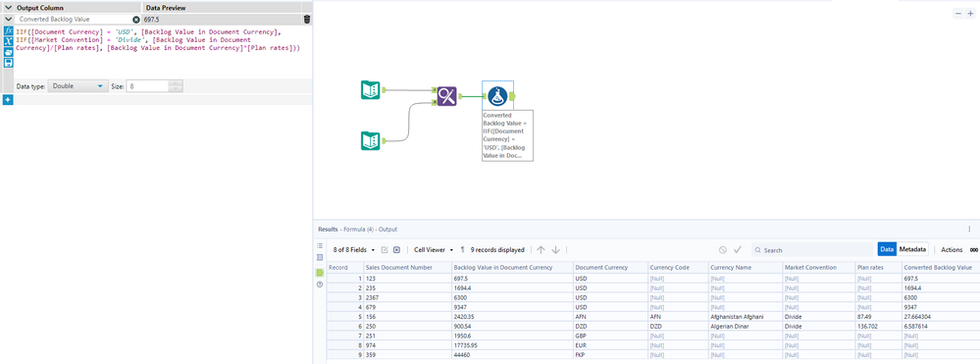980x364 pixels.
Task: Select the 136.702 plan rate cell
Action: pyautogui.click(x=878, y=326)
